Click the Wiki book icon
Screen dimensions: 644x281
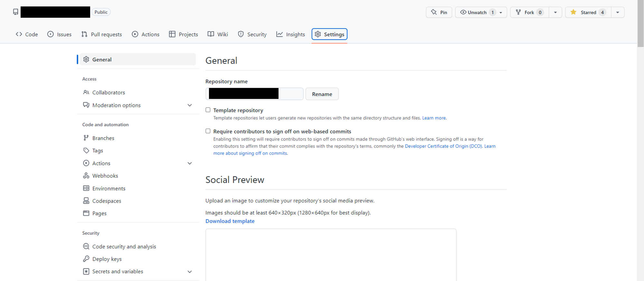click(x=211, y=34)
